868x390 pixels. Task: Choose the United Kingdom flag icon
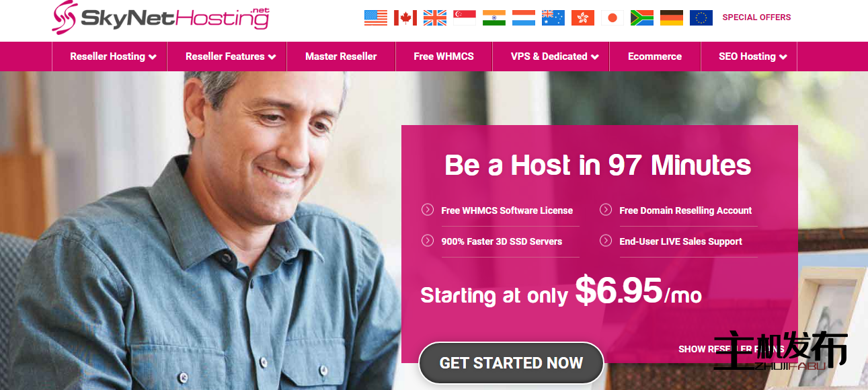click(435, 17)
